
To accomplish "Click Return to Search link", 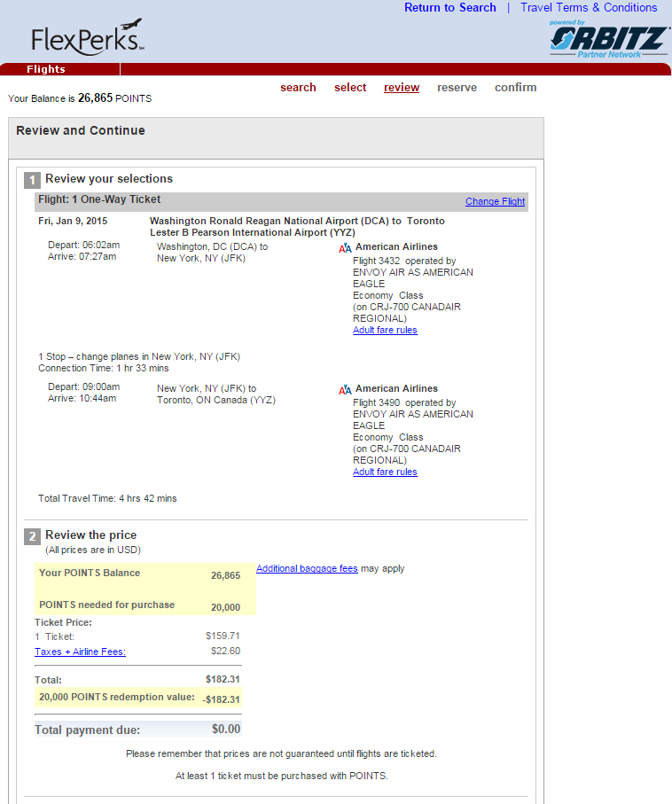I will [x=450, y=8].
